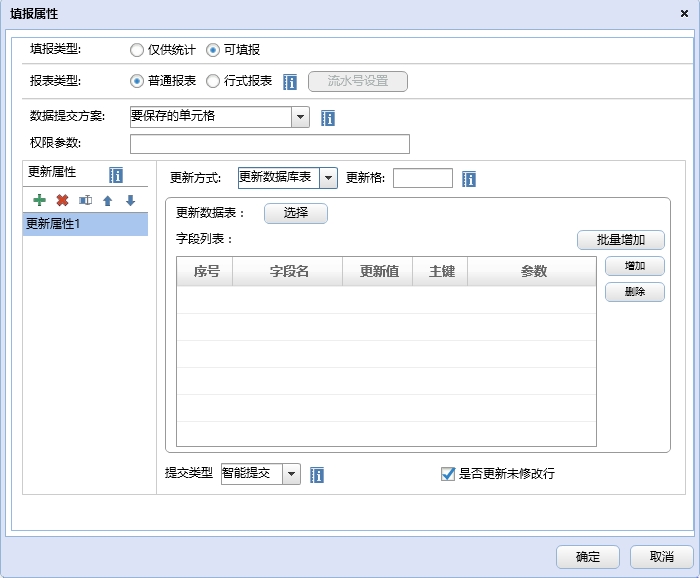Click info icon next to 更新属性 heading
Viewport: 700px width, 578px height.
click(x=116, y=175)
